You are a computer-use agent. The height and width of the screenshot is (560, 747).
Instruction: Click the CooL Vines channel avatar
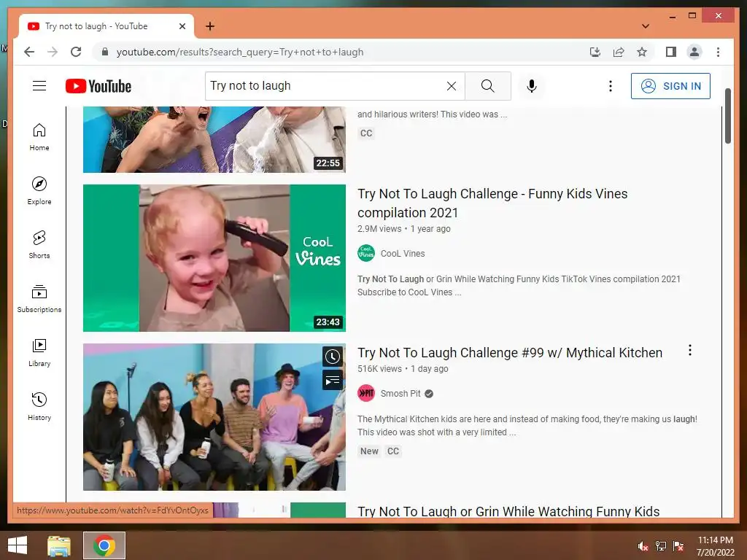[366, 253]
